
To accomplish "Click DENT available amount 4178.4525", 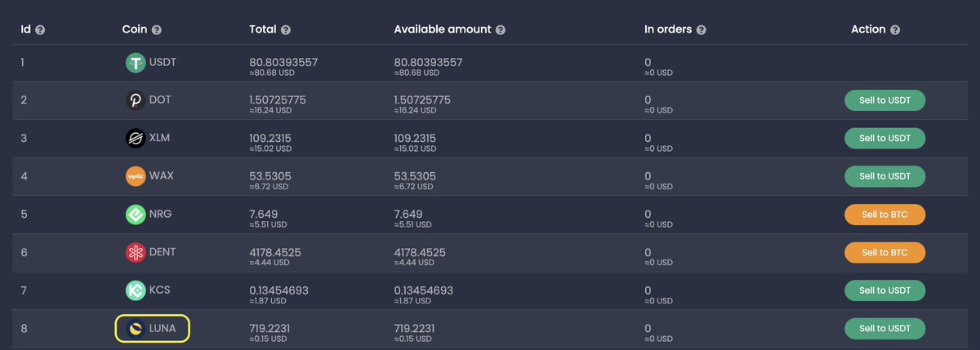I will point(420,252).
